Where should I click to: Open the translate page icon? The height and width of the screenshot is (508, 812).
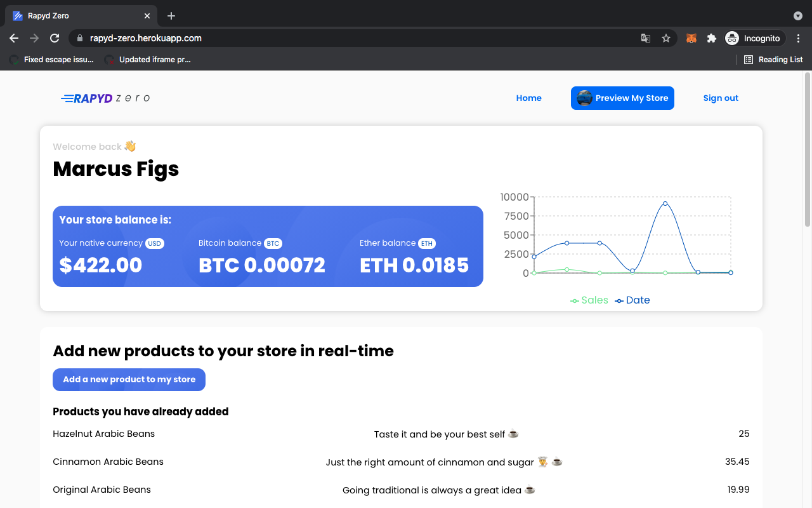click(x=646, y=38)
